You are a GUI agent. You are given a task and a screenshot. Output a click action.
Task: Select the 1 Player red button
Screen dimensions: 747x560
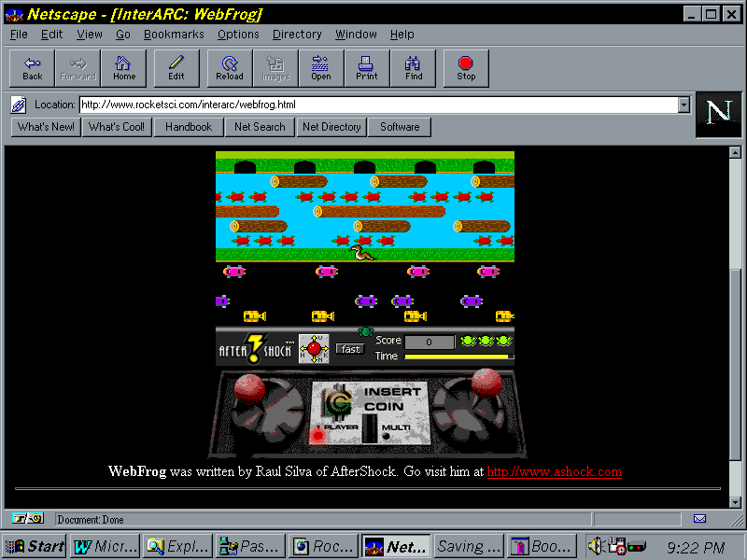(317, 434)
